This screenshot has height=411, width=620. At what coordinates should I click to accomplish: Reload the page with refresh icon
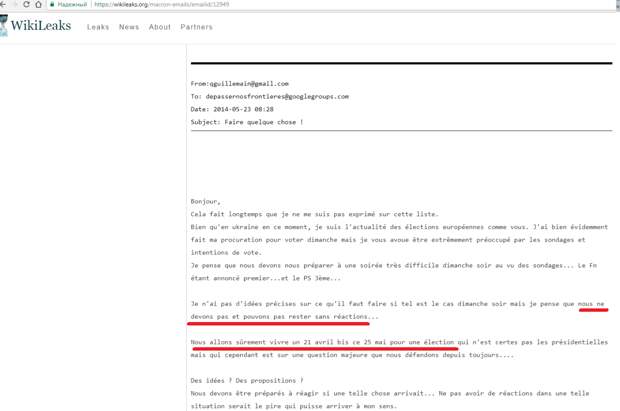26,4
